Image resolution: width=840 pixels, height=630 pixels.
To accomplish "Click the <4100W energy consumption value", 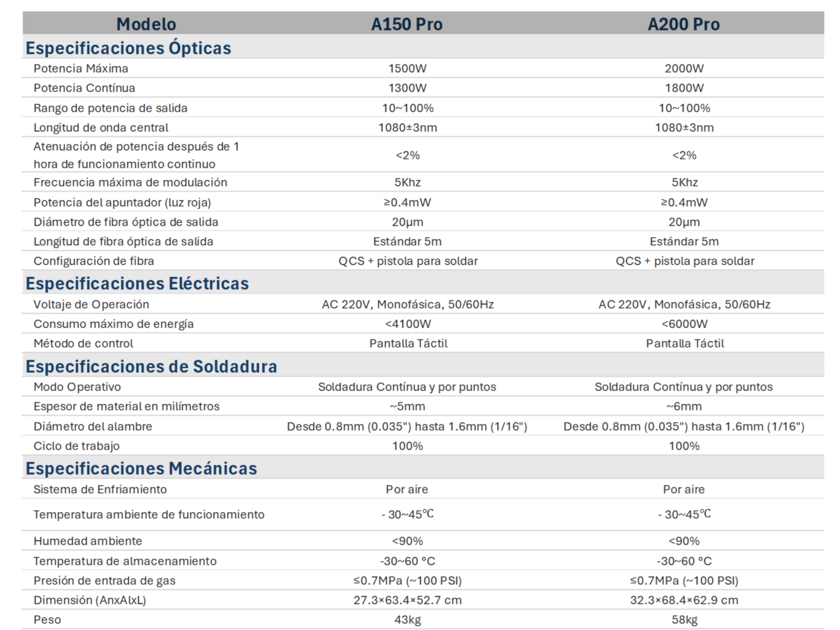I will point(408,324).
